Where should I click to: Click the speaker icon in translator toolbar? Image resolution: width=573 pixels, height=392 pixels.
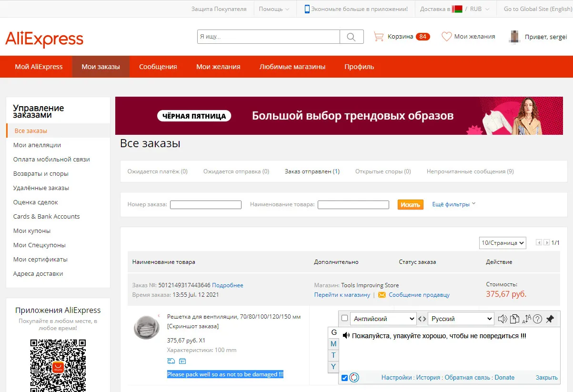503,319
